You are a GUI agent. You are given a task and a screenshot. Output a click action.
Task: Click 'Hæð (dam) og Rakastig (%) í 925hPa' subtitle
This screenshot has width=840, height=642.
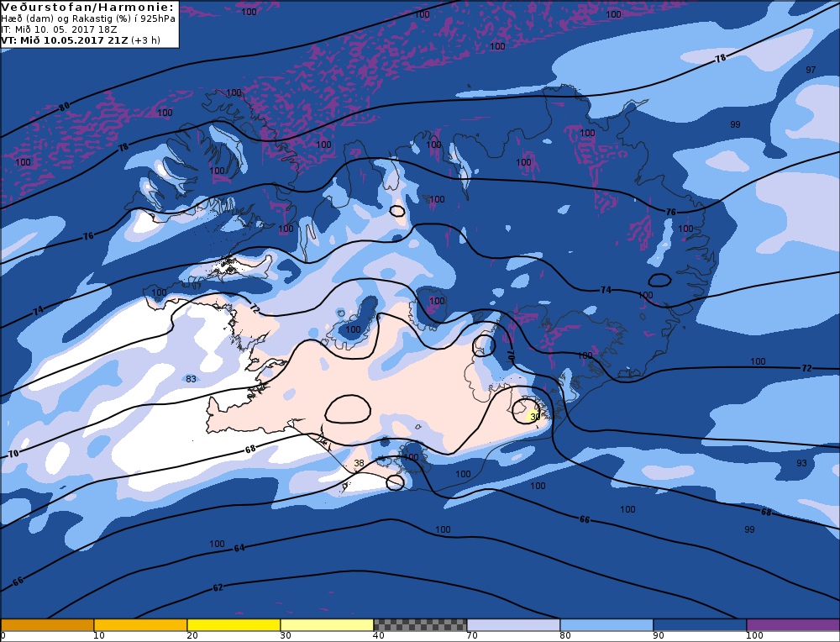coord(88,18)
